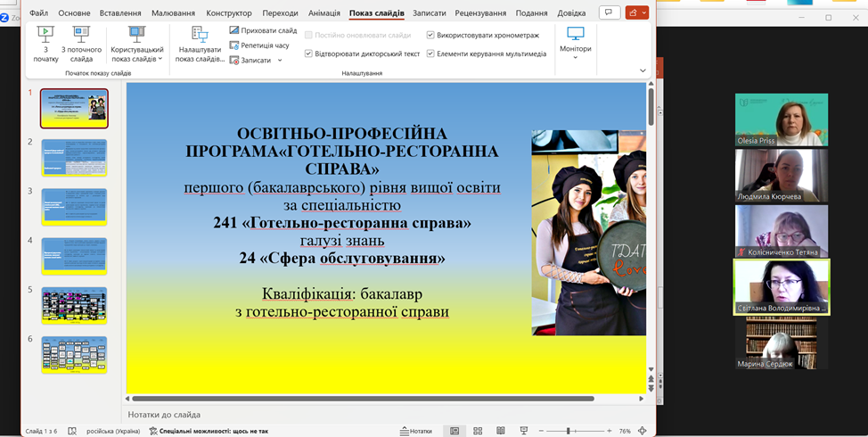This screenshot has height=437, width=868.
Task: Toggle Елементи керування мультимедіа checkbox
Action: pos(431,54)
